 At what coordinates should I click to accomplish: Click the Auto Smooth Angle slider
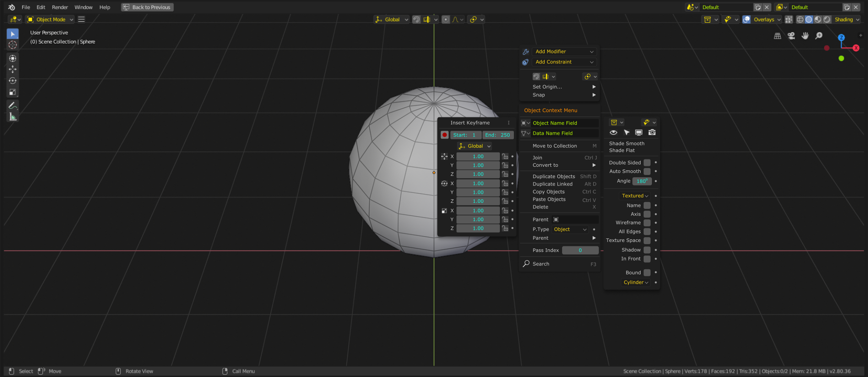pyautogui.click(x=642, y=181)
